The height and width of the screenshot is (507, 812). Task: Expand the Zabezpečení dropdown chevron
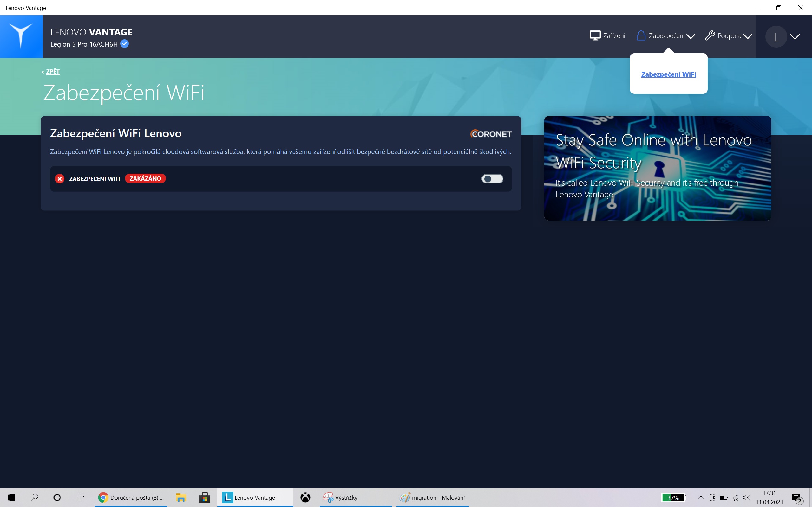pyautogui.click(x=691, y=36)
